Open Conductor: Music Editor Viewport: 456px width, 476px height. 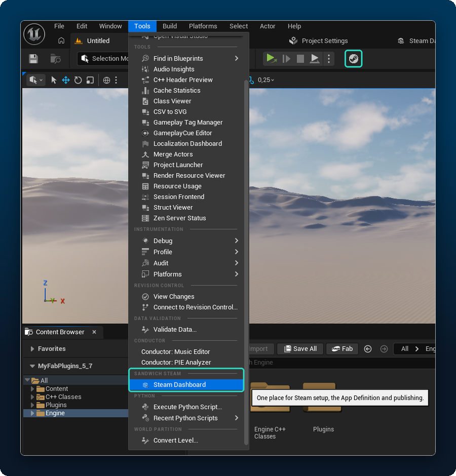[188, 351]
